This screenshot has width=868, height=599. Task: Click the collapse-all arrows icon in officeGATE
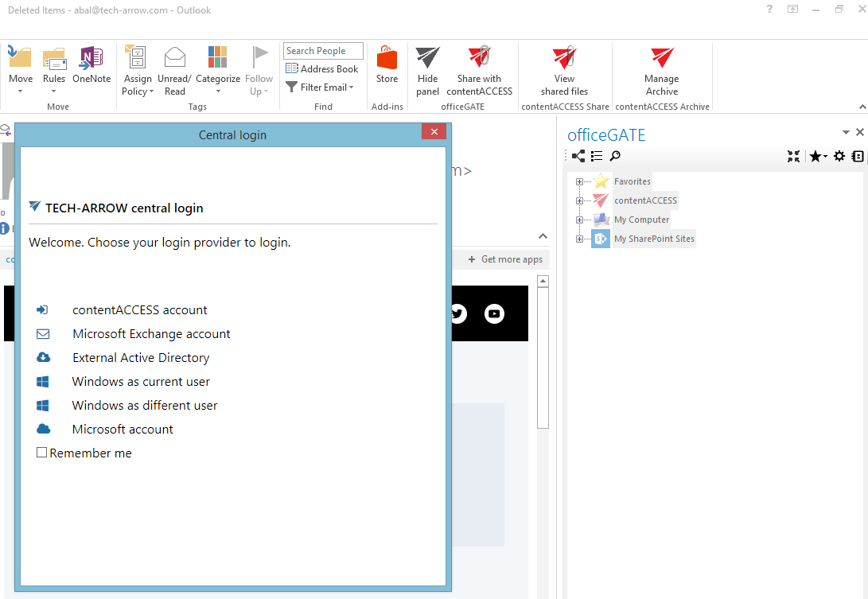793,156
